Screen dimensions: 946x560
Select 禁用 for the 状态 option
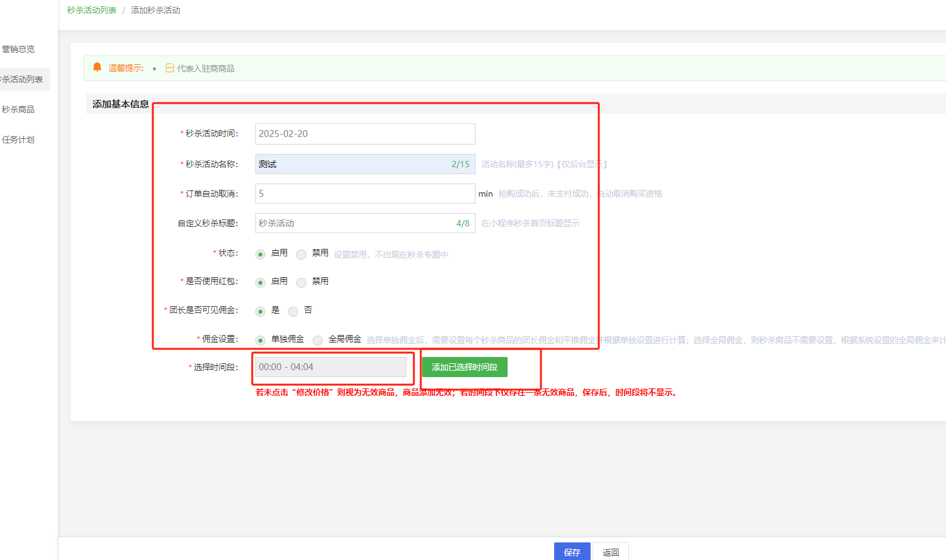point(301,255)
